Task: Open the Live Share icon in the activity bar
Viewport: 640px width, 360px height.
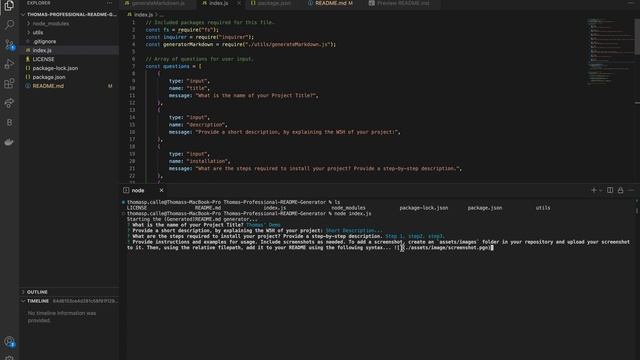Action: [x=9, y=103]
